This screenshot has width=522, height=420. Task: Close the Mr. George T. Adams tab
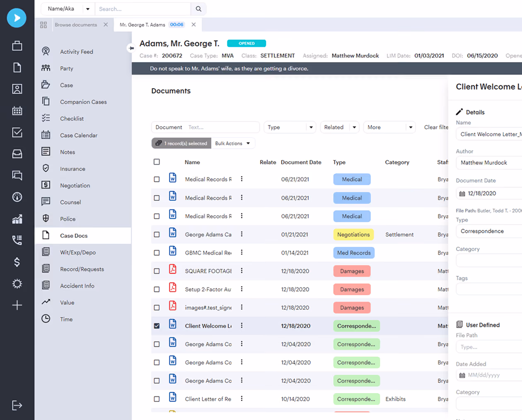193,25
